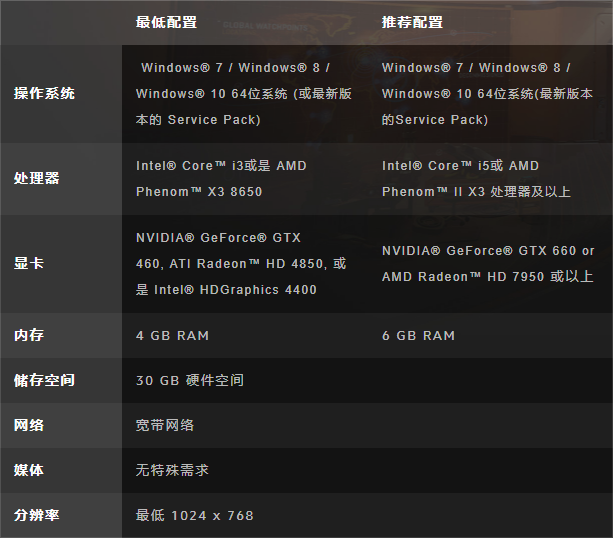
Task: Click the 宽带网络 cell
Action: tap(165, 425)
